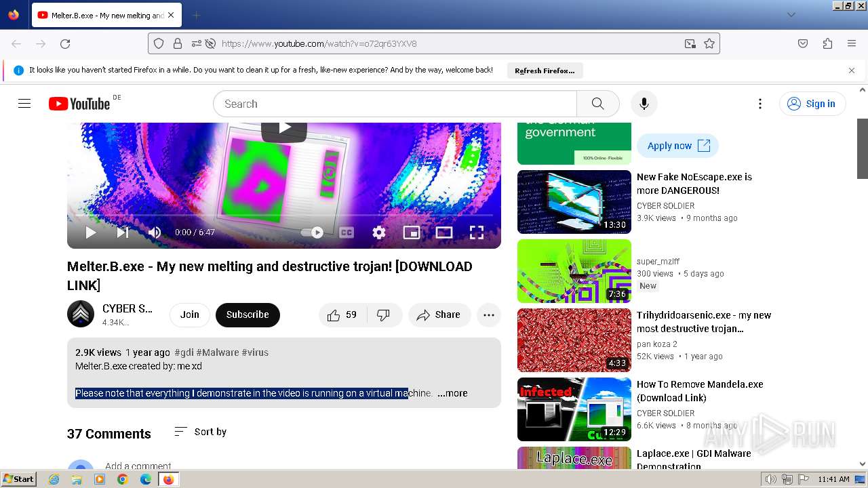This screenshot has height=488, width=868.
Task: Open more actions menu for video
Action: tap(489, 314)
